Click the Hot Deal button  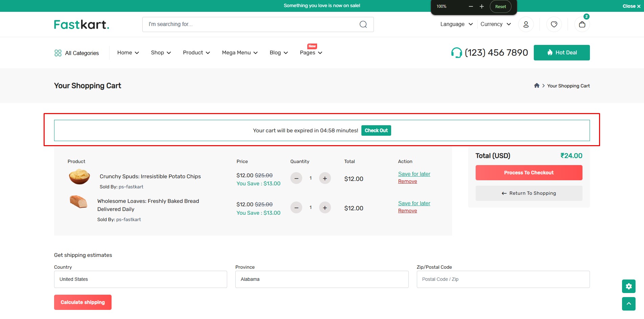(562, 53)
